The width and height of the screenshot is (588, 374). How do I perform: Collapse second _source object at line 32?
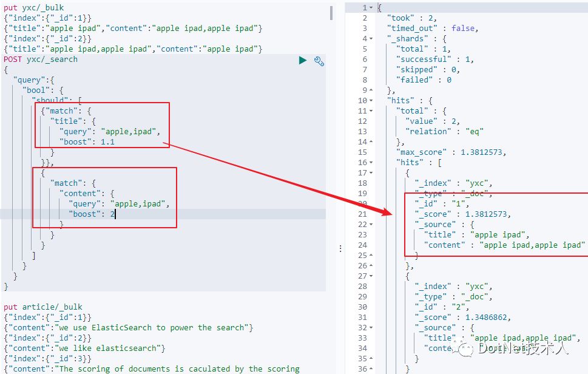pos(371,327)
